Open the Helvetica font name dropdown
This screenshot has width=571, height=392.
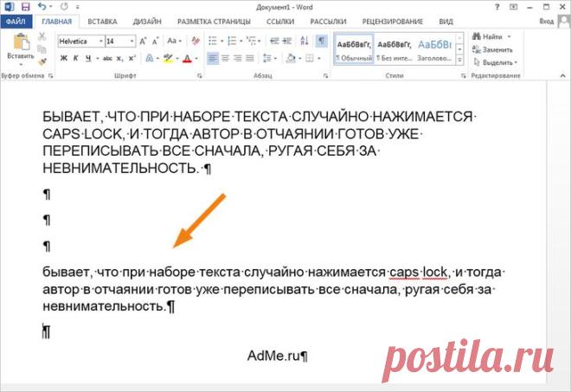(x=101, y=42)
